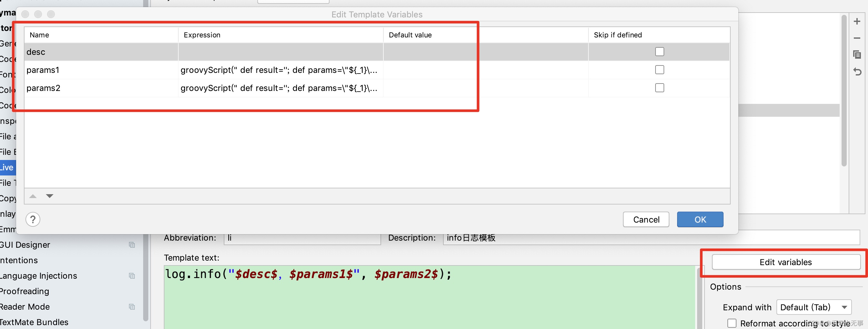Click the Edit variables button
The height and width of the screenshot is (329, 868).
tap(785, 262)
